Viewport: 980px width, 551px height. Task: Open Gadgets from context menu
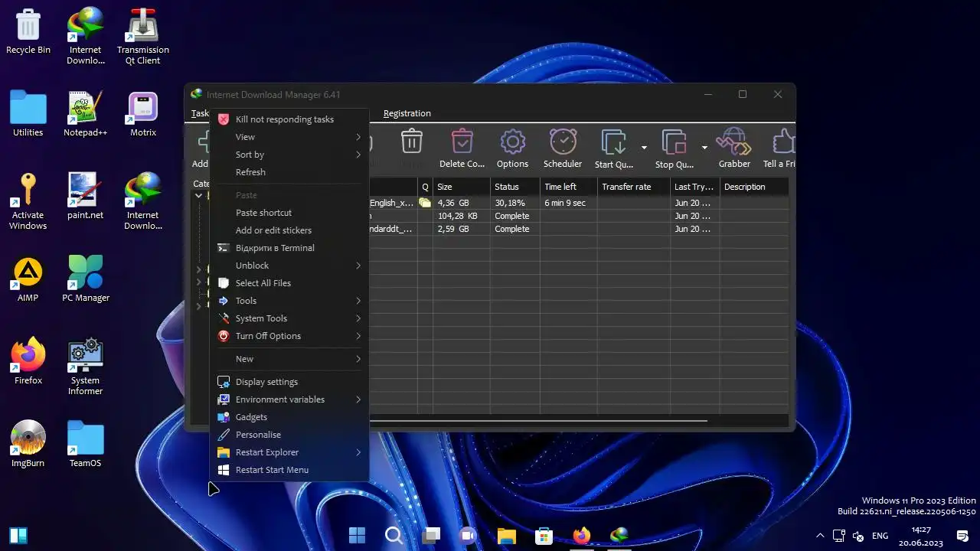point(289,417)
